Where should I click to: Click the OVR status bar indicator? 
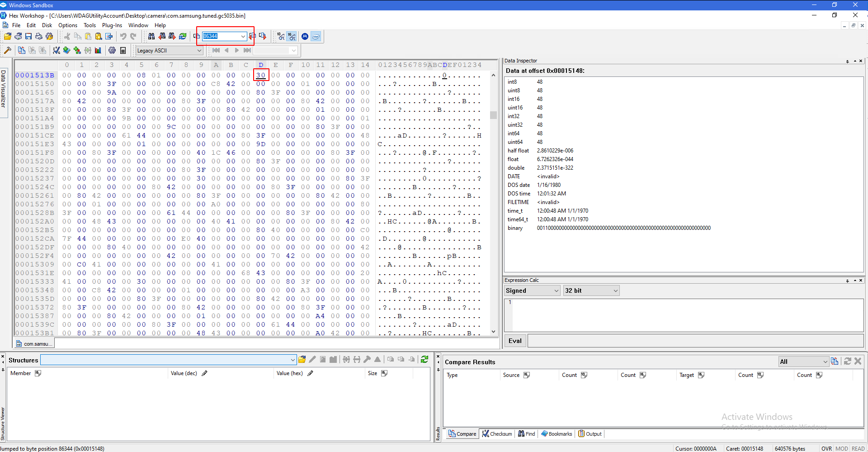[826, 448]
